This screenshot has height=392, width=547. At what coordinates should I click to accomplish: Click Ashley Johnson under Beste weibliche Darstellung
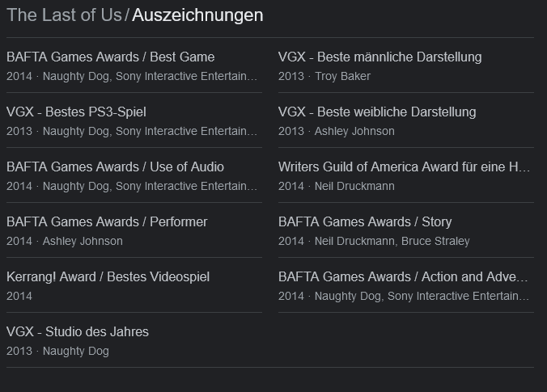(x=354, y=132)
